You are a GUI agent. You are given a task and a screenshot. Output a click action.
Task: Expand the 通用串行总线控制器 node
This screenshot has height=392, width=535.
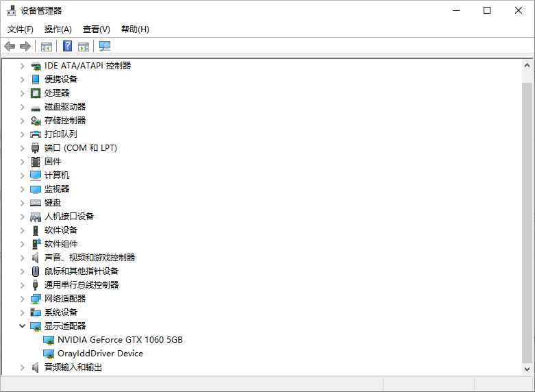point(22,285)
